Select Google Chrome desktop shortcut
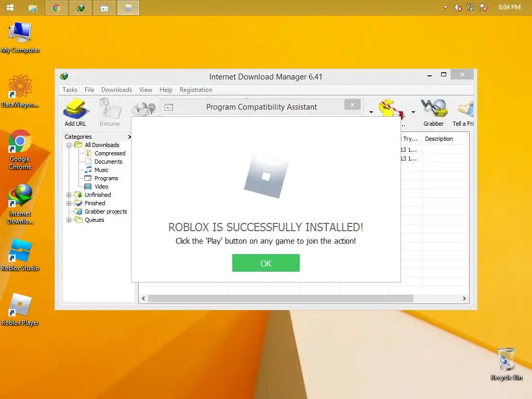The width and height of the screenshot is (532, 399). (20, 150)
